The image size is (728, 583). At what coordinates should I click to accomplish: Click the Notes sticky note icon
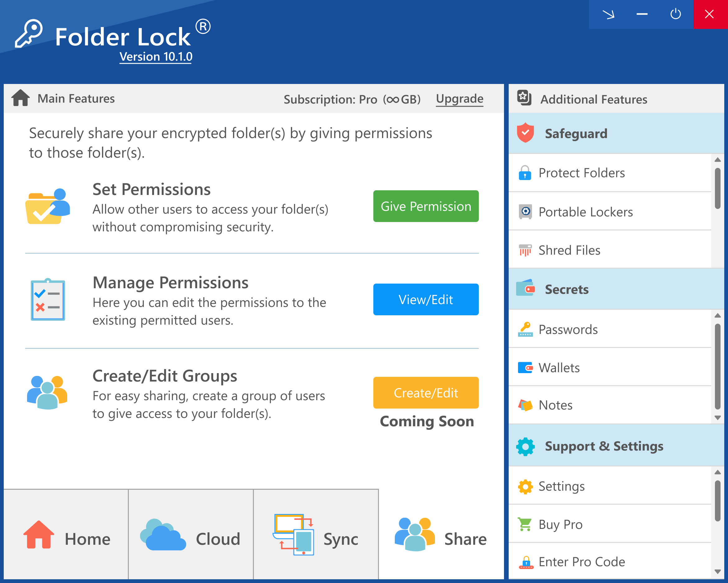click(525, 405)
